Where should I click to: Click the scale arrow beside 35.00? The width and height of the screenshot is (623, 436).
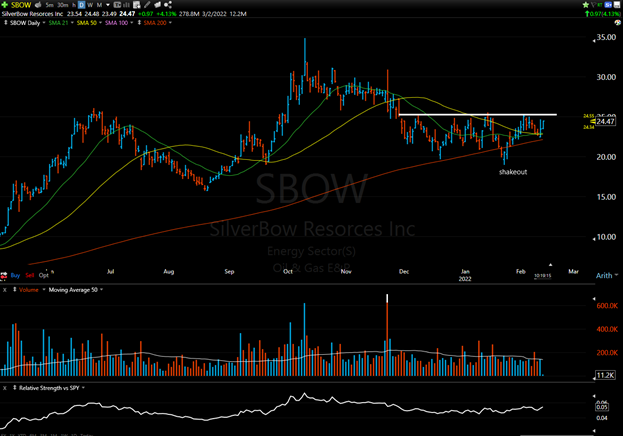[594, 40]
